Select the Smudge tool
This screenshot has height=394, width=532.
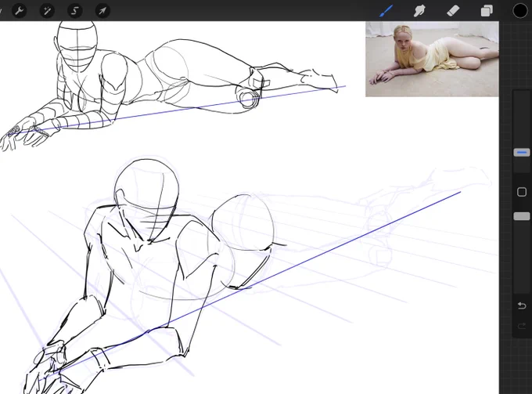[419, 11]
